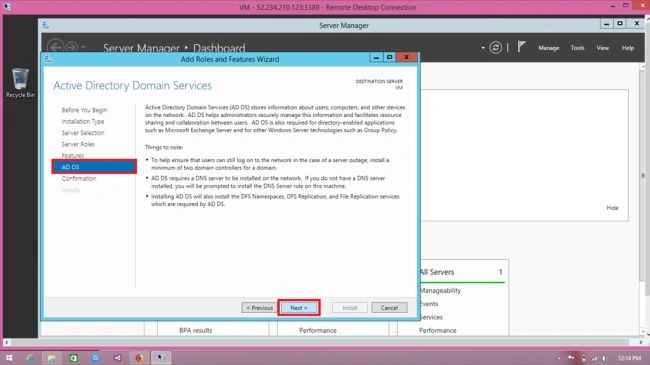The height and width of the screenshot is (365, 650).
Task: Open Performance in the All Servers tile
Action: point(437,331)
